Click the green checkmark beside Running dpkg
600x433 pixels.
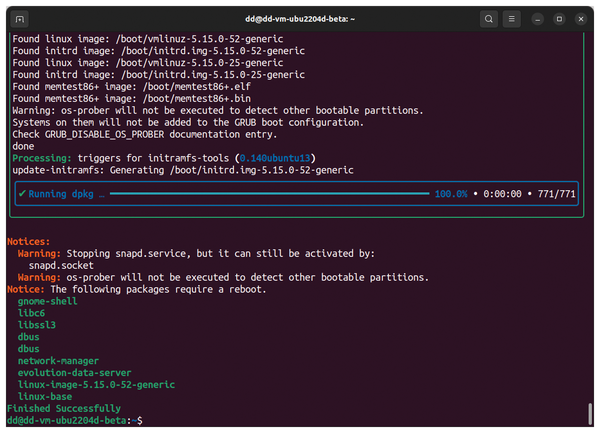(x=22, y=194)
